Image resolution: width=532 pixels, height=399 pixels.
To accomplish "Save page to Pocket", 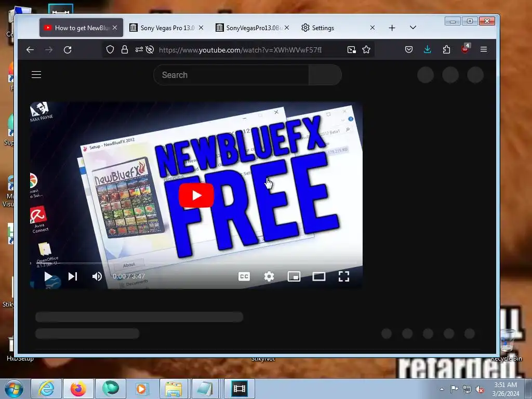I will tap(409, 49).
